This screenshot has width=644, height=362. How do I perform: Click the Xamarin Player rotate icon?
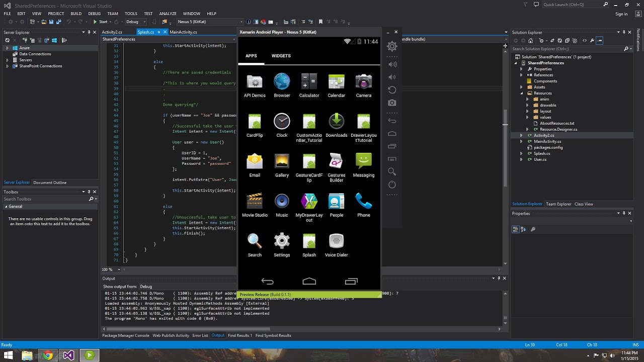tap(392, 89)
